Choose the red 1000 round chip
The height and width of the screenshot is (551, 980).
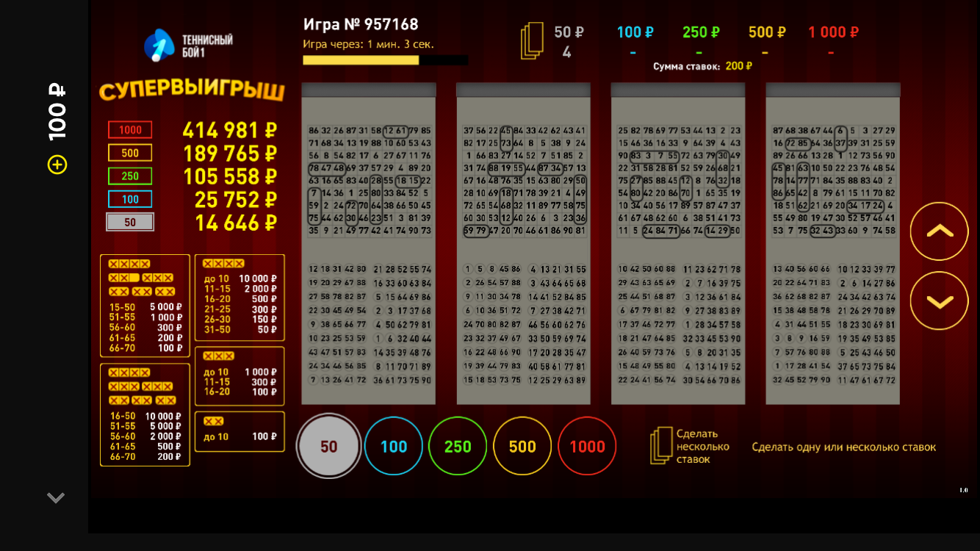[587, 446]
